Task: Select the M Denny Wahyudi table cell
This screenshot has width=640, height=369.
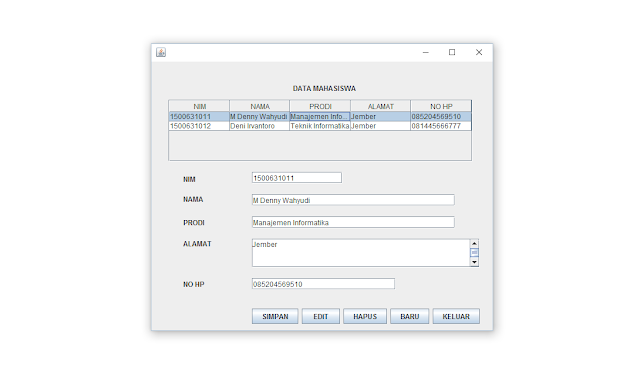Action: (x=260, y=117)
